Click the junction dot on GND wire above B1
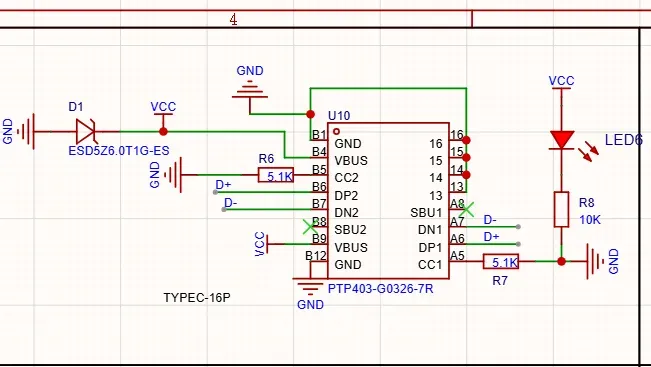The width and height of the screenshot is (651, 367). tap(310, 114)
